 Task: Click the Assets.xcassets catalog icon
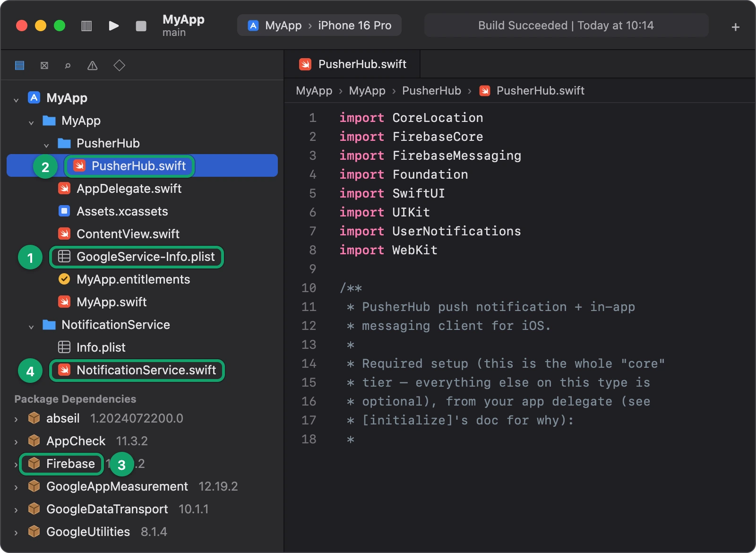64,211
